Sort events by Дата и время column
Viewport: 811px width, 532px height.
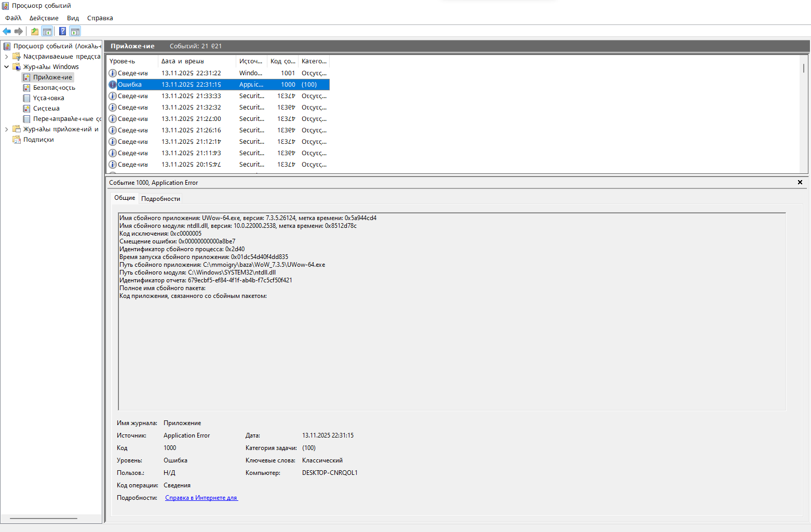coord(182,61)
